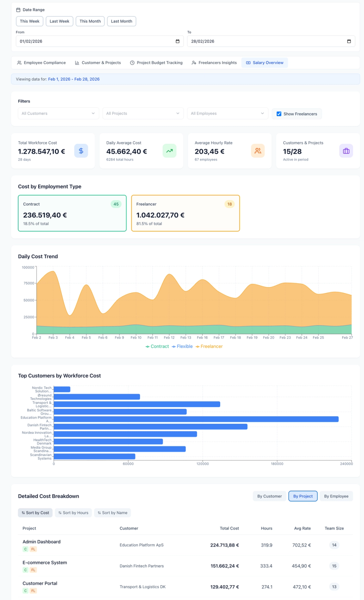Open the All Projects filter dropdown

coord(143,113)
